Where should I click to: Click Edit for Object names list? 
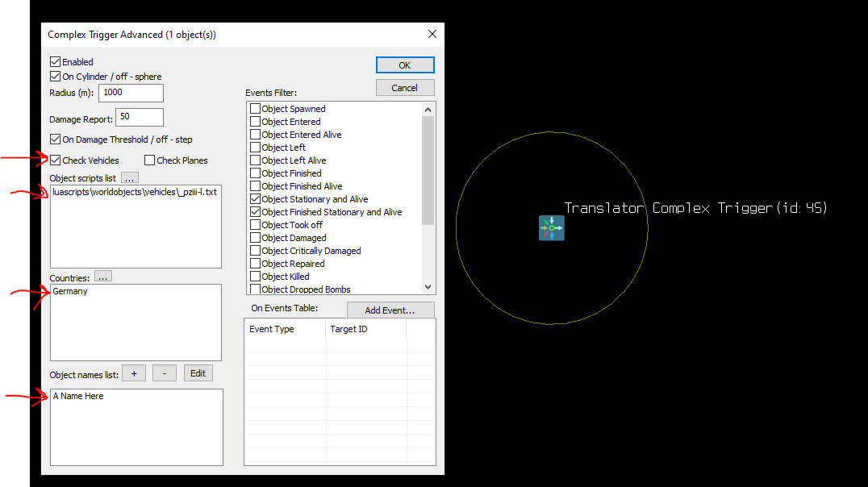[x=198, y=373]
